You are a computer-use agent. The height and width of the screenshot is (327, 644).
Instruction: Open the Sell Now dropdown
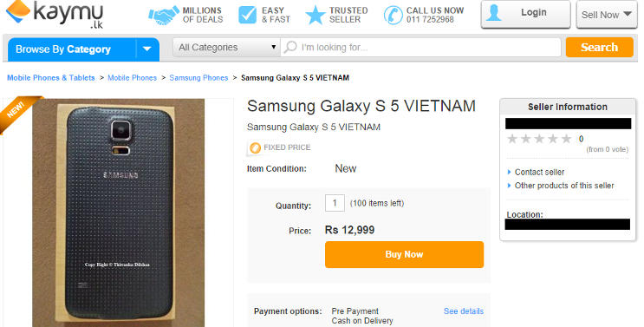[607, 15]
